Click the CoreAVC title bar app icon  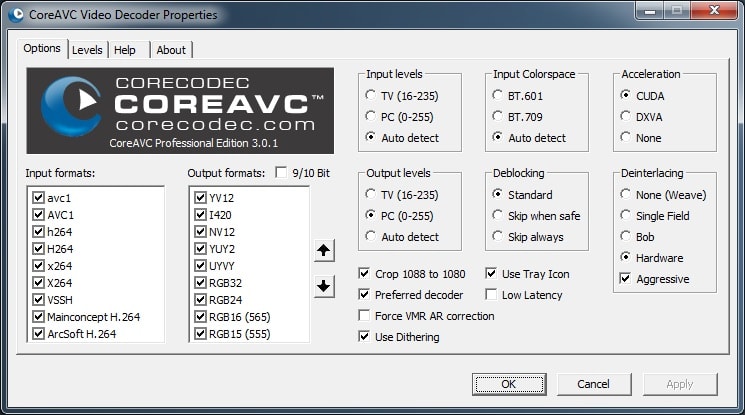pos(15,15)
